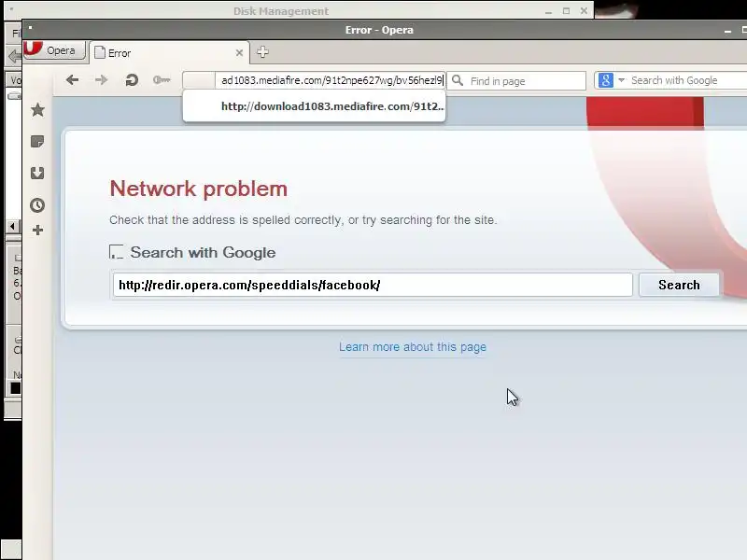Click the Find in page magnifier icon
Viewport: 747px width, 560px height.
tap(458, 80)
